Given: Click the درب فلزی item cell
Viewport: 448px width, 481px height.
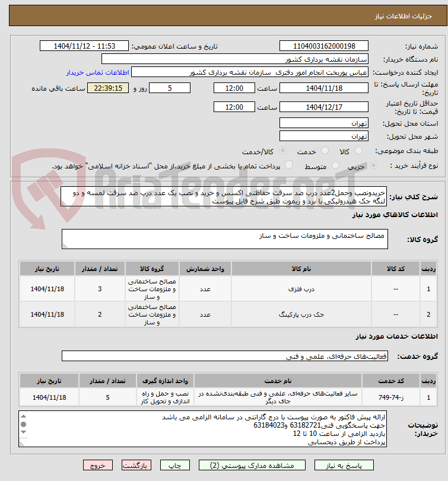Looking at the screenshot, I should [301, 289].
